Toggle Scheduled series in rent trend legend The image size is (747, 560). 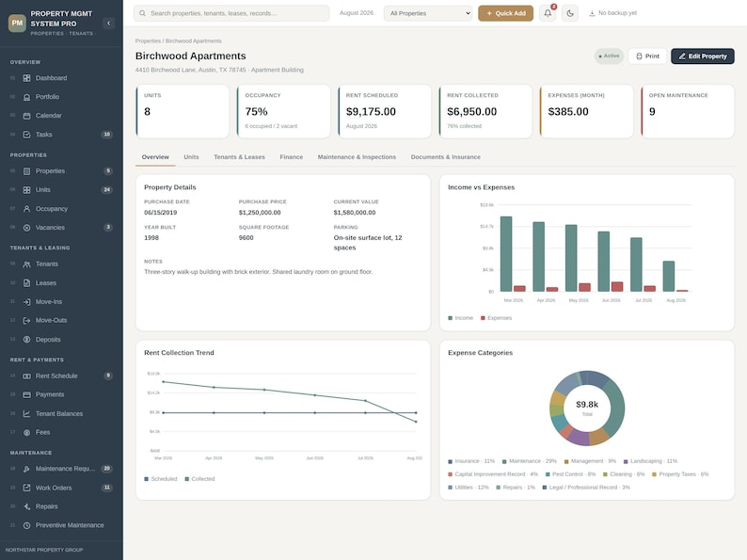tap(161, 478)
